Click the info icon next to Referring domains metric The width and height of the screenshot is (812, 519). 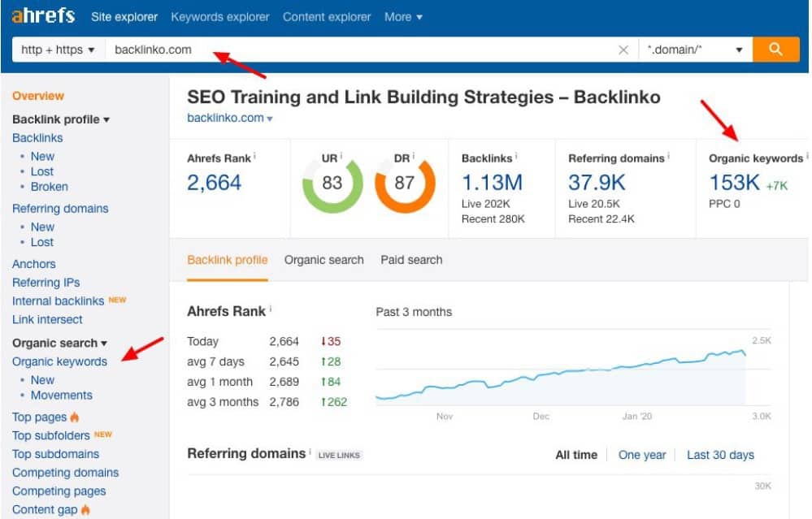point(669,156)
